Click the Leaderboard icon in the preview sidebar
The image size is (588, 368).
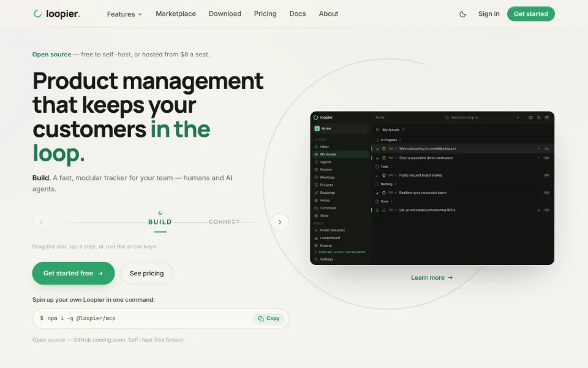coord(316,238)
